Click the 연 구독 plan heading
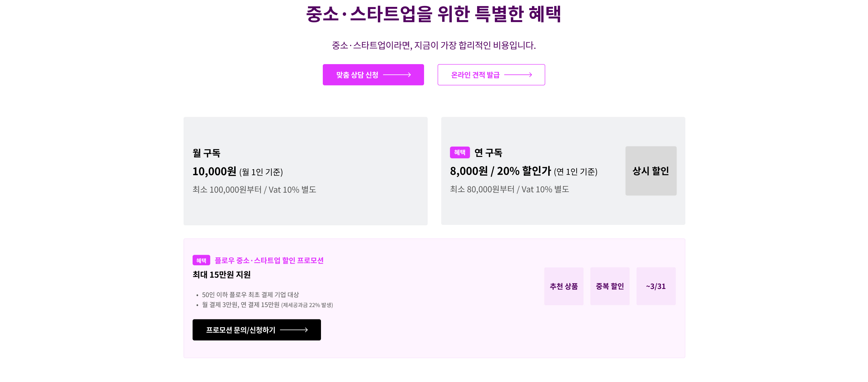This screenshot has height=382, width=868. [x=488, y=152]
